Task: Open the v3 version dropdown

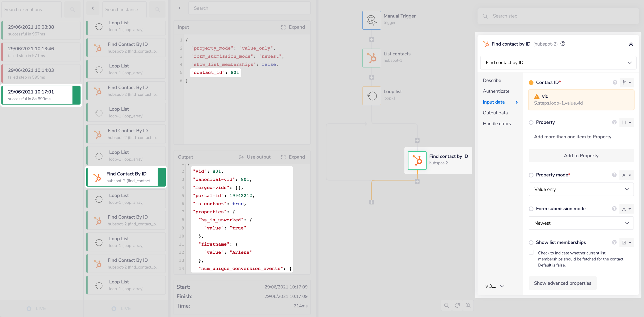Action: (494, 286)
